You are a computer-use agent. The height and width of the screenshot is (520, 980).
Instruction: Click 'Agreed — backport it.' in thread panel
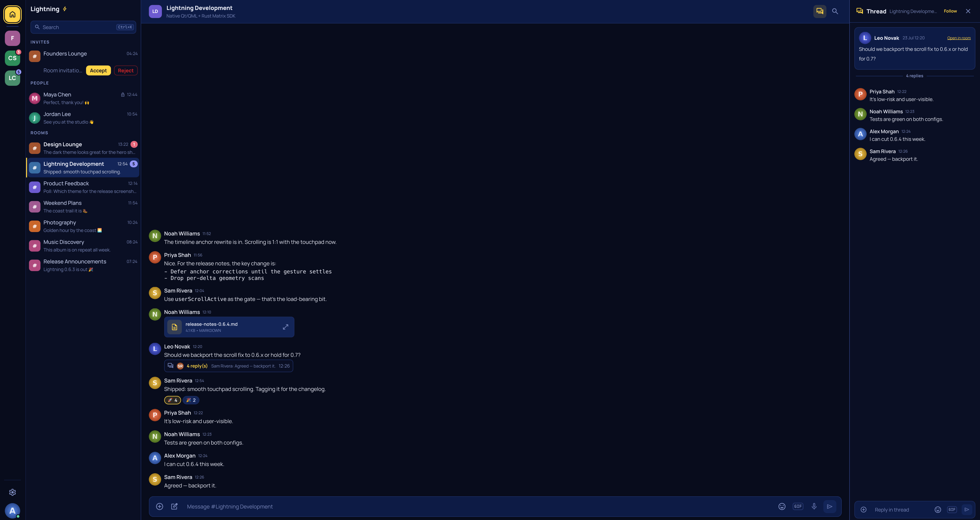[x=893, y=159]
